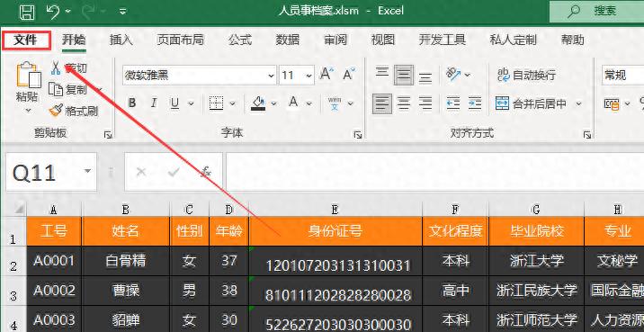This screenshot has height=332, width=644.
Task: Select the Format Painter brush icon
Action: tap(56, 111)
